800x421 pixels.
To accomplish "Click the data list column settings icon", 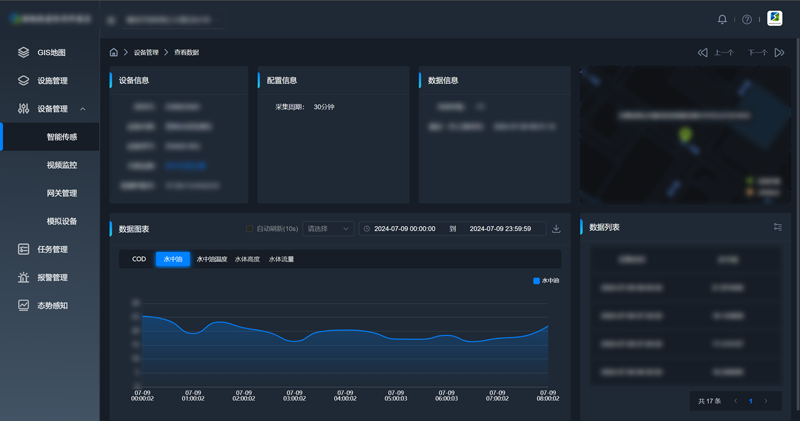I will [x=778, y=227].
